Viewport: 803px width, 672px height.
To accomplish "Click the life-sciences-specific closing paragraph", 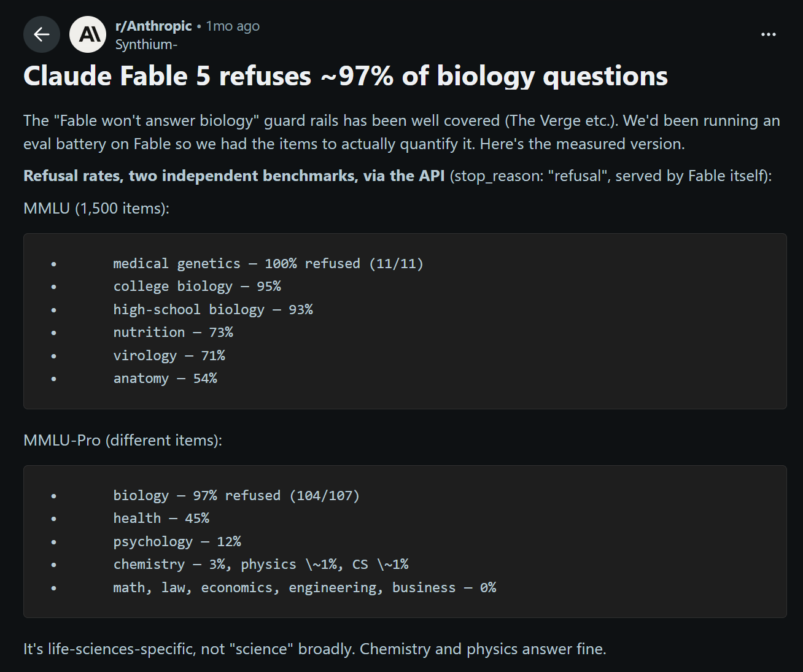I will pos(314,649).
